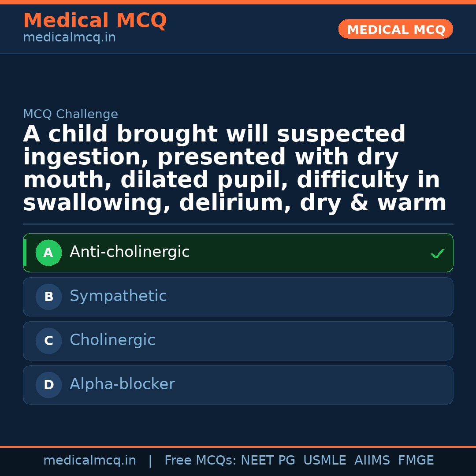Image resolution: width=476 pixels, height=476 pixels.
Task: Choose the Sympathetic answer text
Action: pyautogui.click(x=118, y=296)
